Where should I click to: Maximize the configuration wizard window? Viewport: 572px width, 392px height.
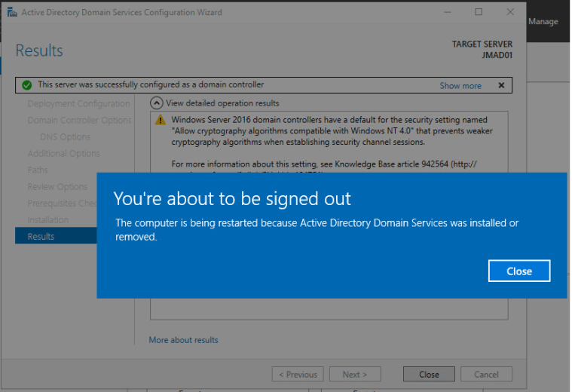479,13
